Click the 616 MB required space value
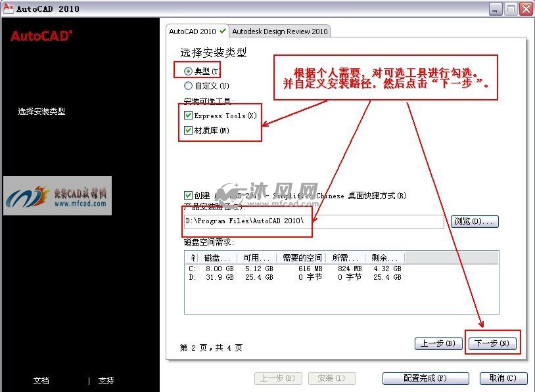The height and width of the screenshot is (392, 535). click(x=310, y=269)
